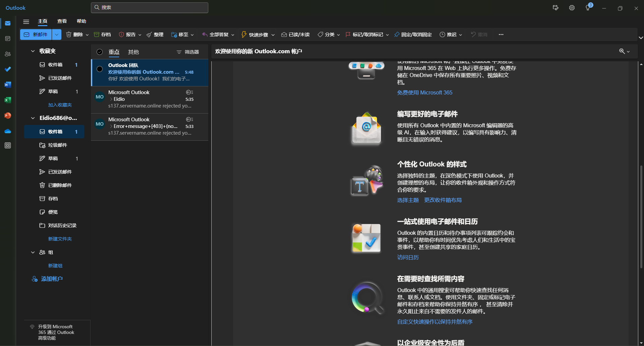Open the People contacts icon
This screenshot has height=346, width=644.
pos(8,54)
